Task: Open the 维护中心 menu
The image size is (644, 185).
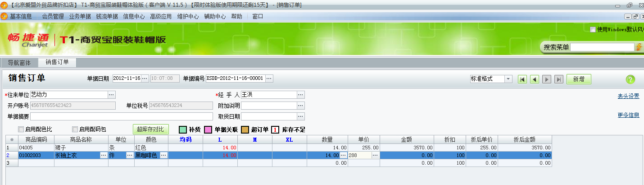Action: point(188,16)
